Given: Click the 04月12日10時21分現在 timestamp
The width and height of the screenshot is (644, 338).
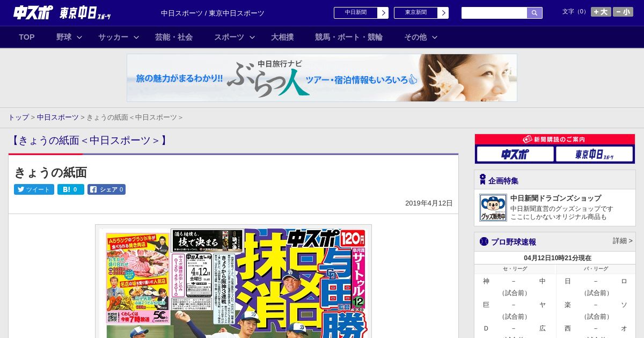Looking at the screenshot, I should (558, 258).
